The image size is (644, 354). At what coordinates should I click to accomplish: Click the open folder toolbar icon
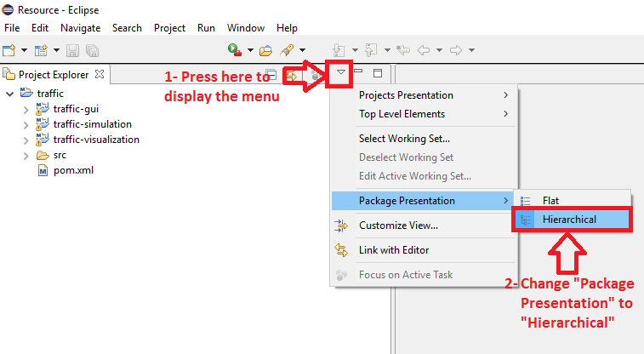265,50
